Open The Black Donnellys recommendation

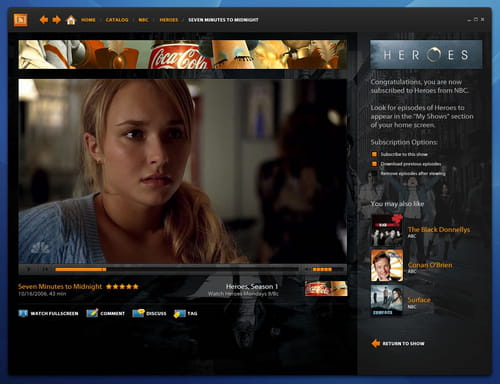439,230
